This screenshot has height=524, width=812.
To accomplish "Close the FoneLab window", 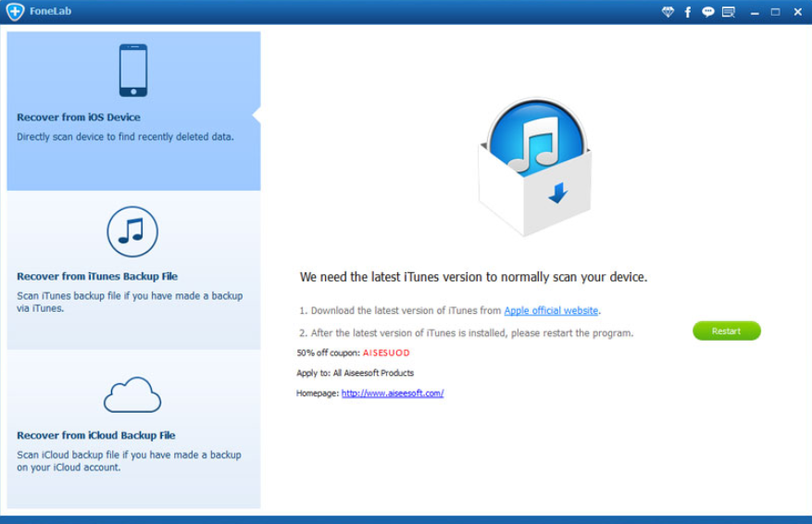I will (x=797, y=12).
